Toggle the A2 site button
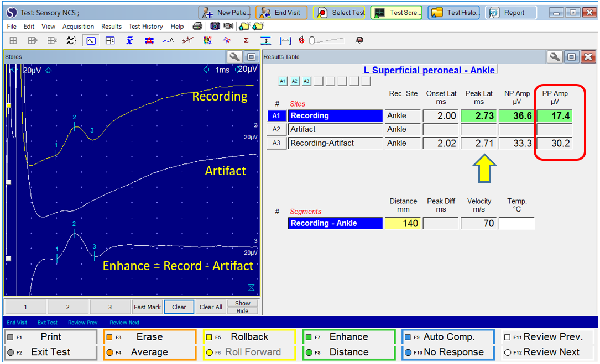 295,81
